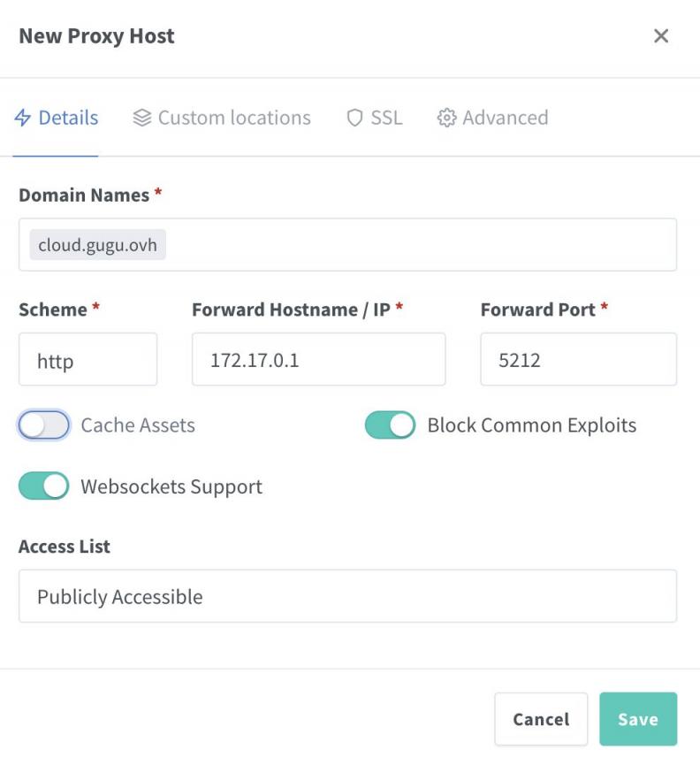Save the new proxy host
Viewport: 700px width, 765px height.
tap(638, 719)
